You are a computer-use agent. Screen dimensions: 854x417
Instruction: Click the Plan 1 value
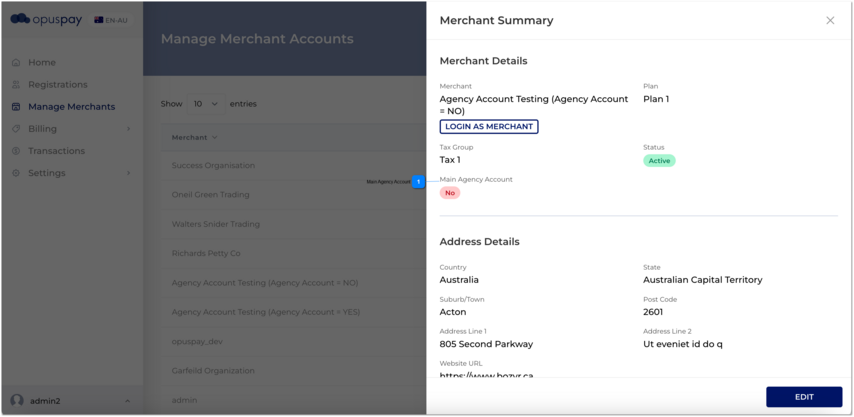pos(656,99)
